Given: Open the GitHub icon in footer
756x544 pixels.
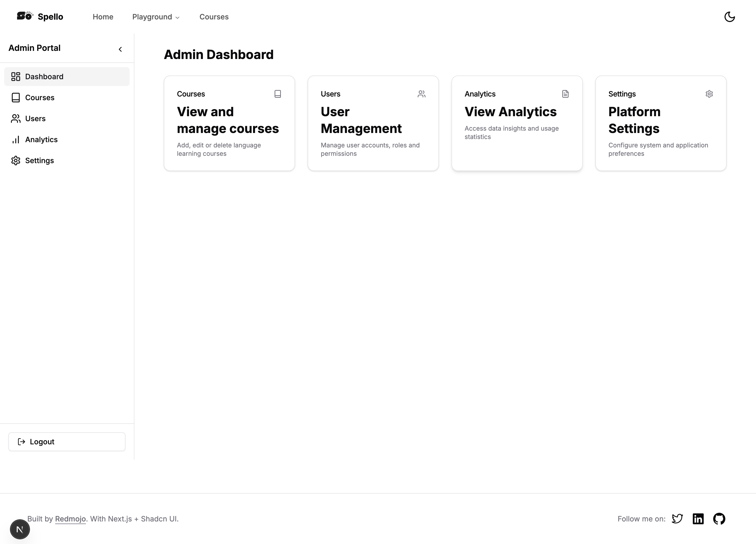Looking at the screenshot, I should [x=719, y=519].
